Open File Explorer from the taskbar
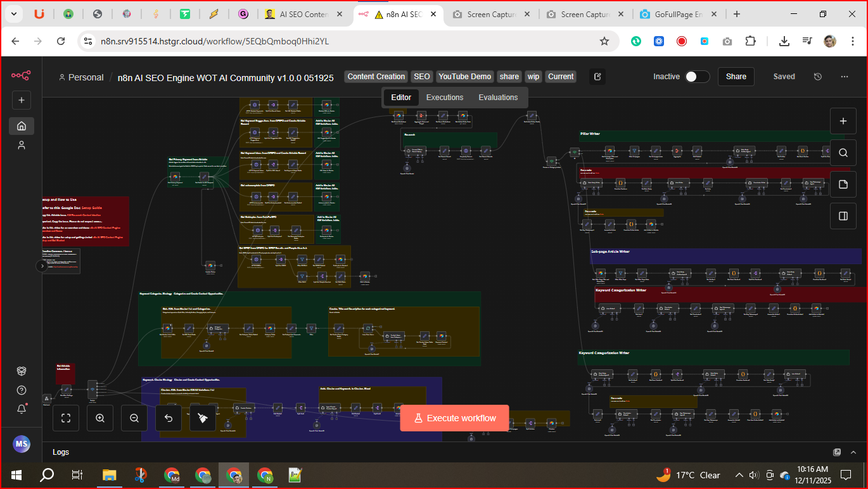Image resolution: width=868 pixels, height=489 pixels. (110, 475)
